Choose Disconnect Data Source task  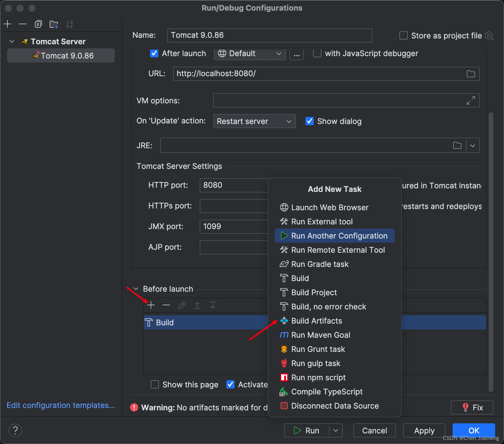point(335,406)
